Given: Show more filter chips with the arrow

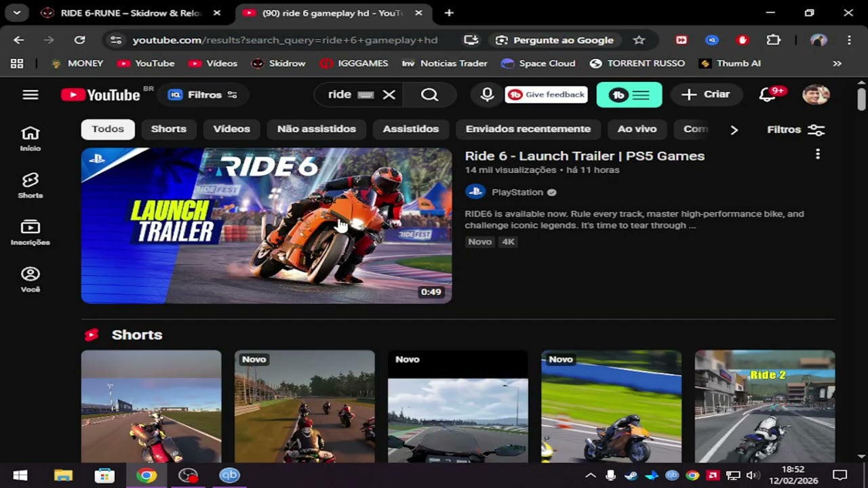Looking at the screenshot, I should tap(734, 129).
